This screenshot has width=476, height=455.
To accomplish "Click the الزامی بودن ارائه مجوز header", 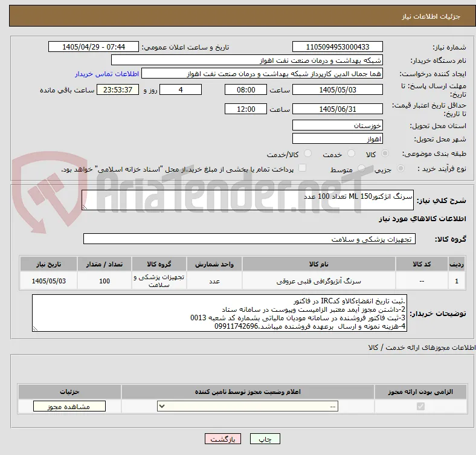I will pyautogui.click(x=420, y=392).
